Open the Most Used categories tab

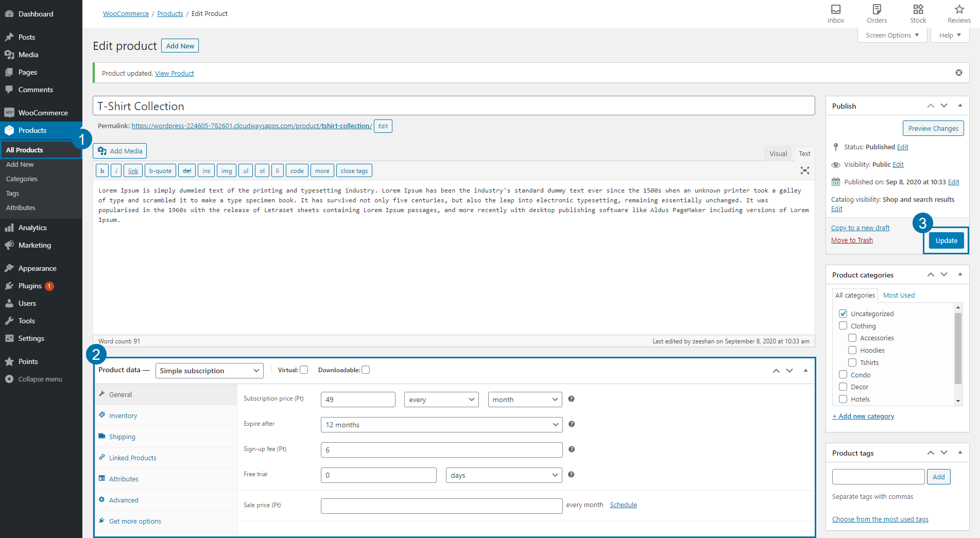[x=899, y=295]
